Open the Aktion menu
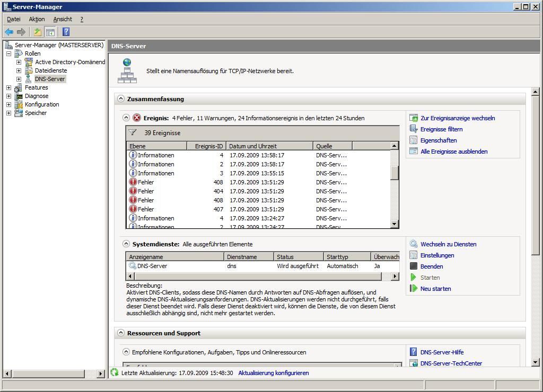Image resolution: width=543 pixels, height=392 pixels. pos(37,19)
